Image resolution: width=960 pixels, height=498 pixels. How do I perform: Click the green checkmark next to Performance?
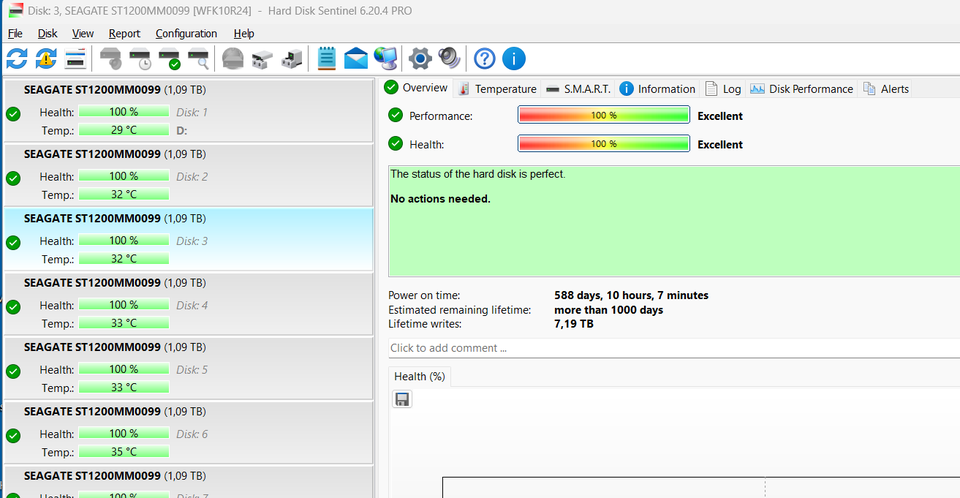point(396,115)
